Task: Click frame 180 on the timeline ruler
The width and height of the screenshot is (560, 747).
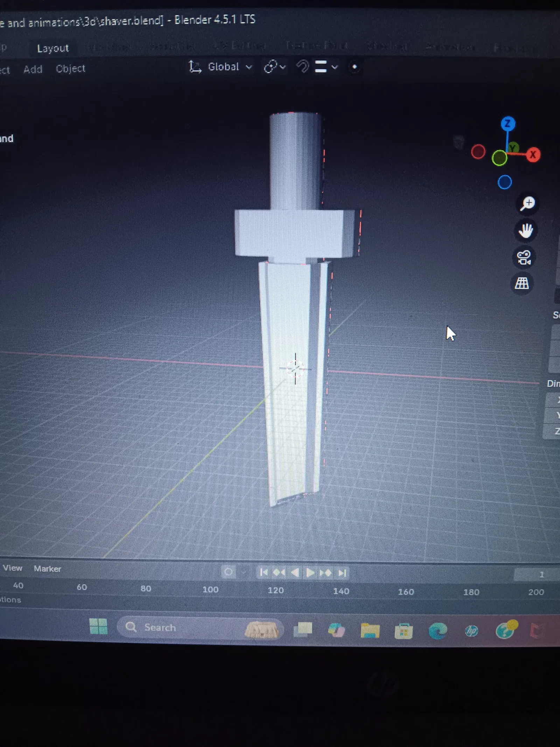Action: click(x=471, y=592)
